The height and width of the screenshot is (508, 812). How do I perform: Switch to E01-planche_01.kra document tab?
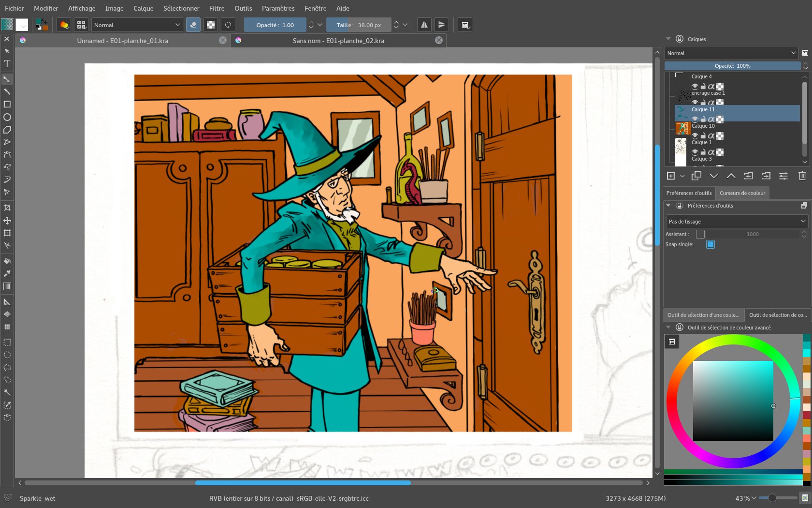pyautogui.click(x=123, y=41)
